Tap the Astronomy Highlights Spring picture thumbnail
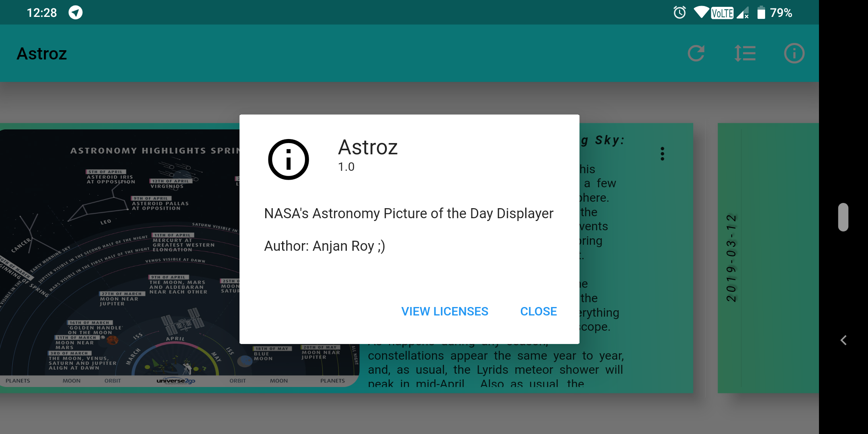The image size is (868, 434). pos(121,257)
